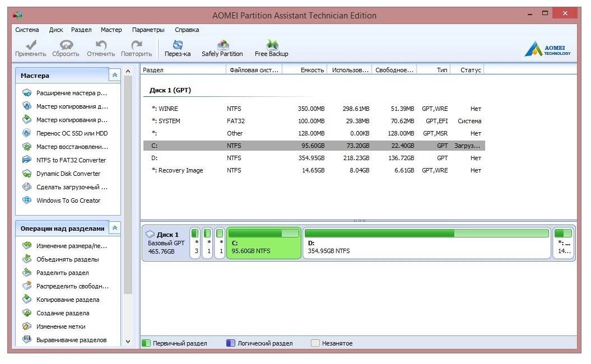Screen dimensions: 591x364
Task: Select the D: partition row
Action: click(314, 158)
